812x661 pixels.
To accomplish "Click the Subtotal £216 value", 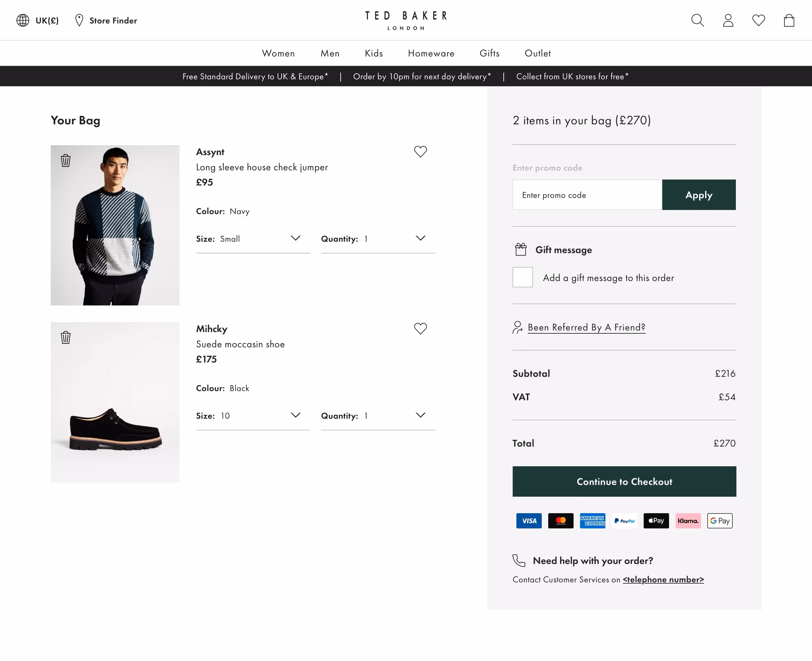I will [x=725, y=374].
